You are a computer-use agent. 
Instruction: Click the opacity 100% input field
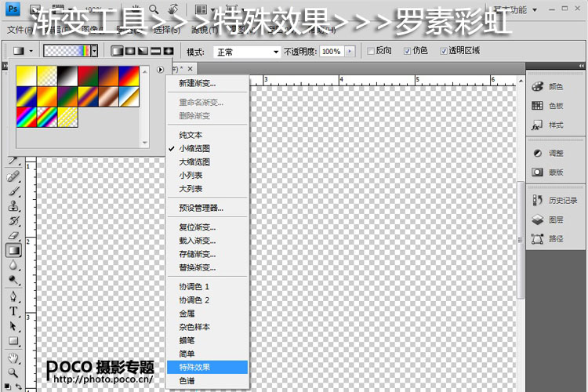(332, 52)
